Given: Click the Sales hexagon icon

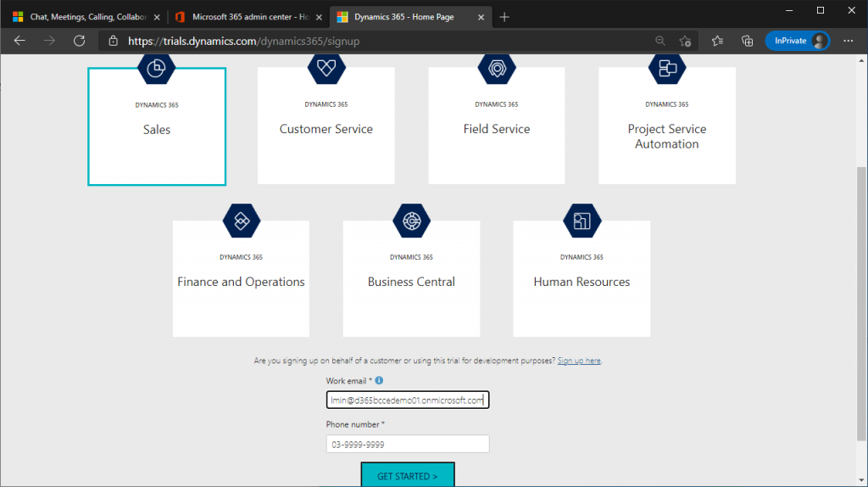Looking at the screenshot, I should 156,69.
